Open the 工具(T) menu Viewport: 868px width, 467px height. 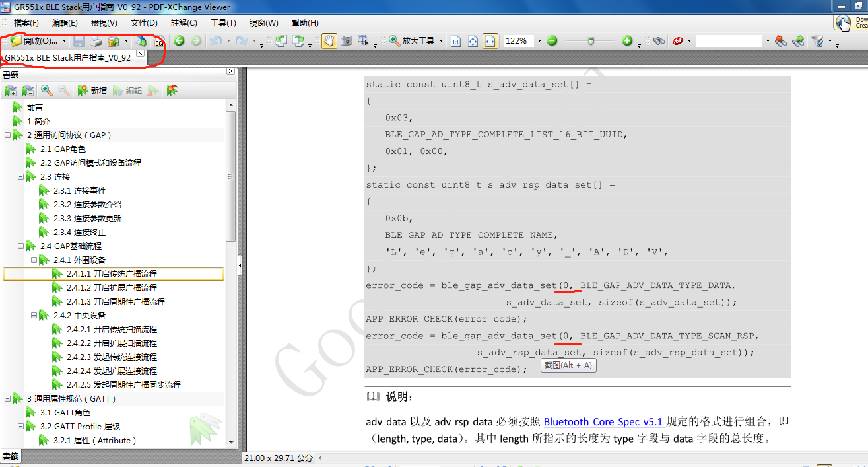(x=223, y=23)
